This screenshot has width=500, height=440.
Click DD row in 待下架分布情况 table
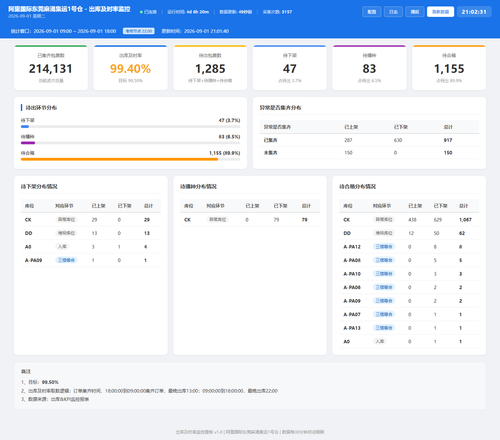pos(91,233)
